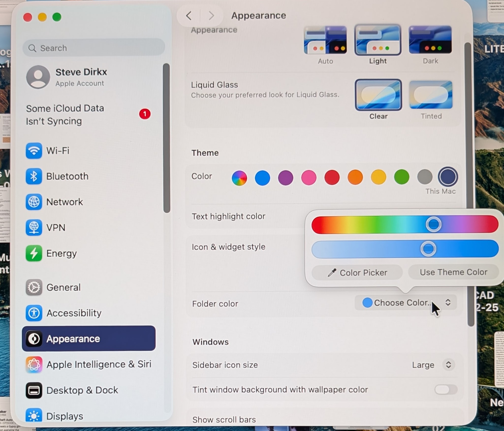Viewport: 504px width, 431px height.
Task: Click the search magnifying glass icon
Action: [x=32, y=48]
